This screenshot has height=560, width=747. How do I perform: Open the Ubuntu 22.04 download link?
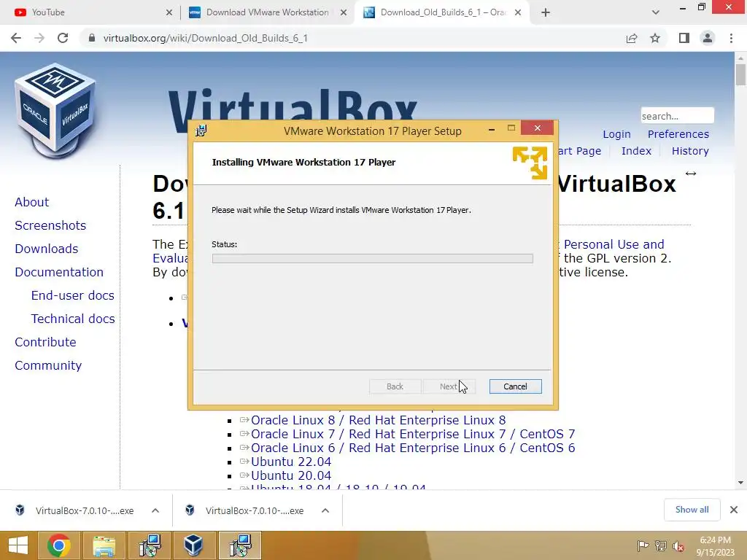[x=290, y=462]
